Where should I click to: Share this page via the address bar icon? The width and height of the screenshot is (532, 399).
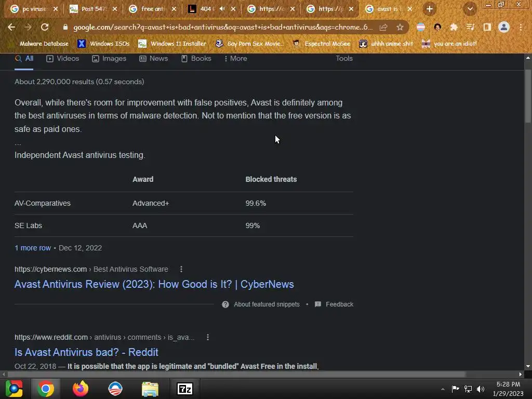(x=383, y=27)
